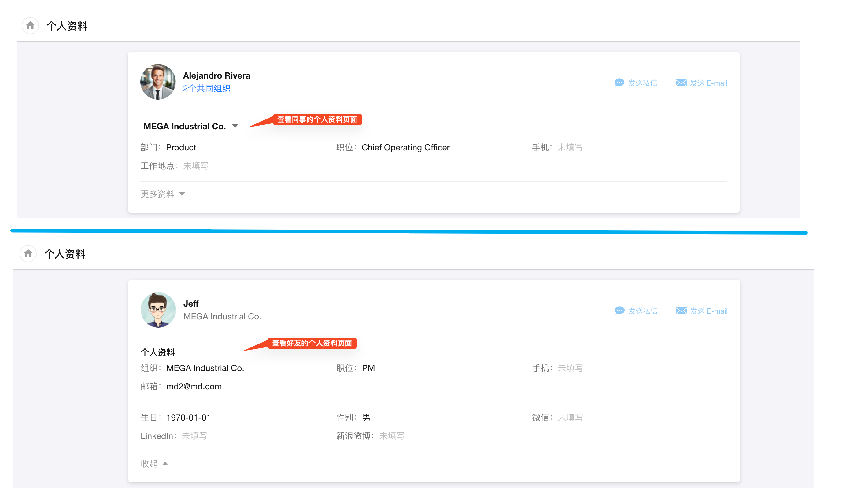Open 2个共同组织 link
The height and width of the screenshot is (500, 868).
pos(206,89)
